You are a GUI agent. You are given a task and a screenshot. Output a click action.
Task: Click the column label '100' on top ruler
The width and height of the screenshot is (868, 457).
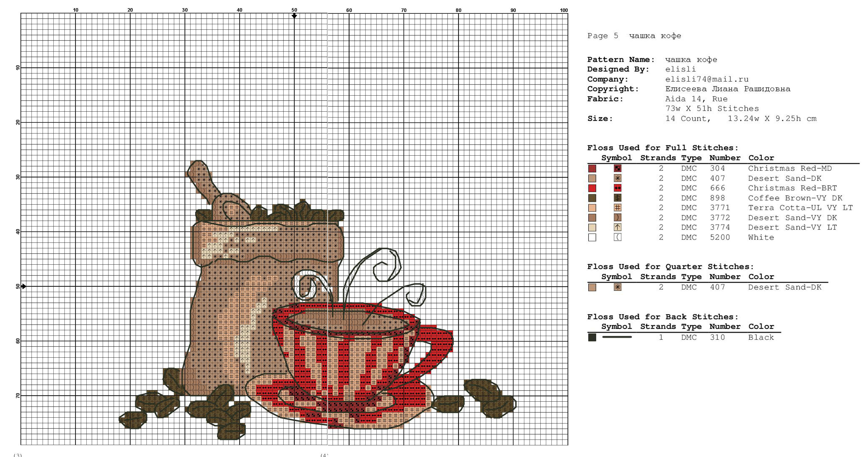[564, 10]
